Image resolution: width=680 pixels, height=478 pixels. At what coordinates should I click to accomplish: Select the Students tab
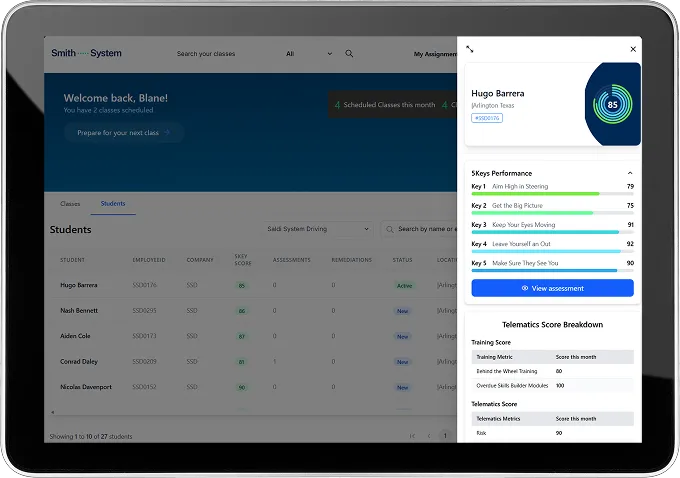[113, 204]
